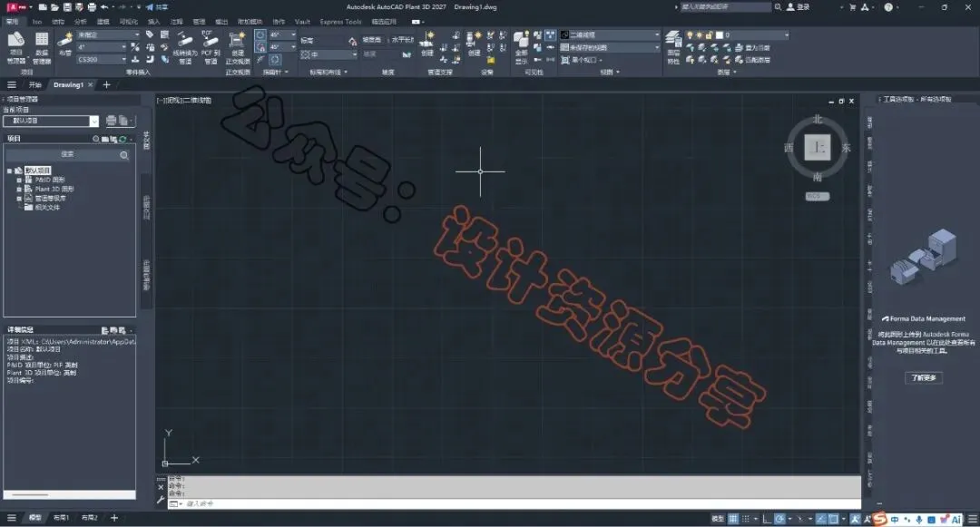The width and height of the screenshot is (980, 527).
Task: Open the Data Manager ribbon button
Action: 41,47
